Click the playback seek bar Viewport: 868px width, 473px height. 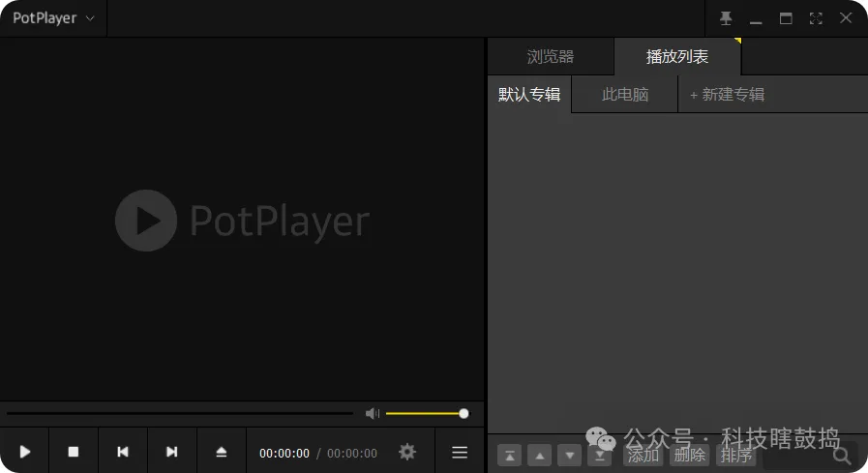click(180, 413)
